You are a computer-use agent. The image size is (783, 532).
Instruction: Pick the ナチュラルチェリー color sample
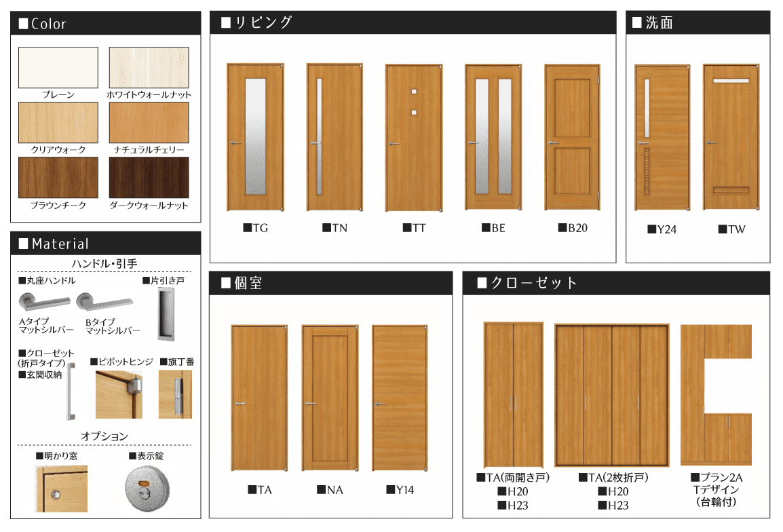(149, 122)
